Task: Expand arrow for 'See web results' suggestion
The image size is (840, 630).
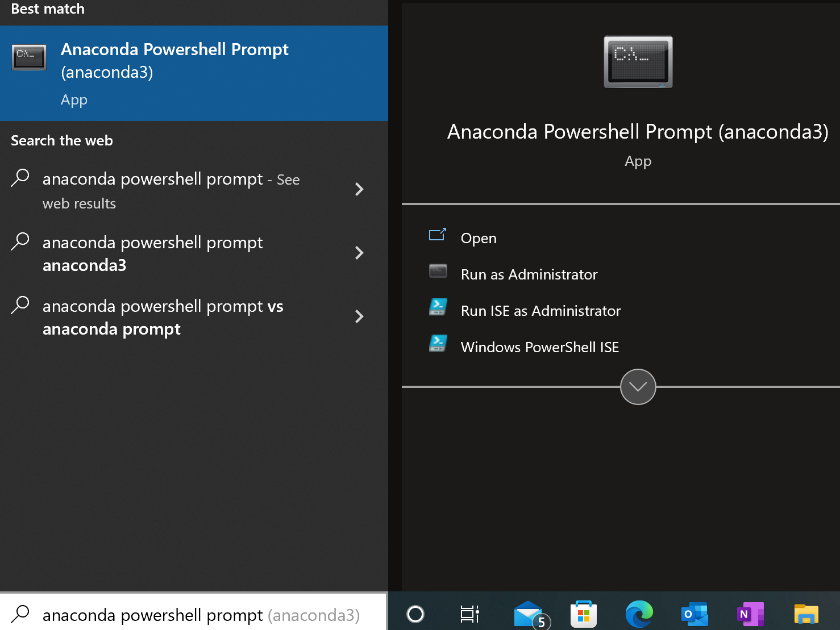Action: 359,189
